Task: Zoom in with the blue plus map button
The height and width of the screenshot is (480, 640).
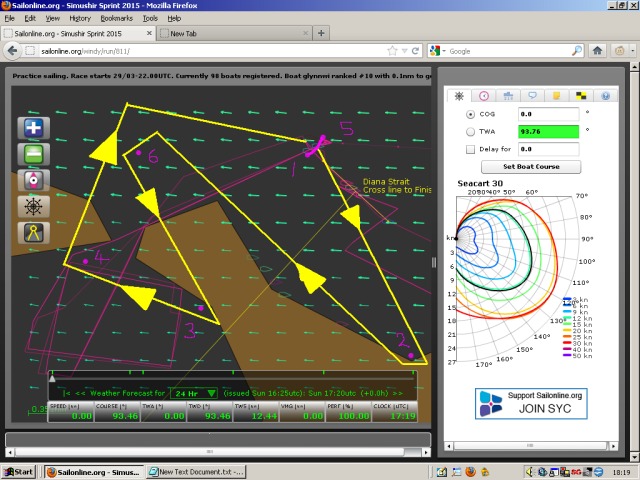Action: (x=33, y=128)
